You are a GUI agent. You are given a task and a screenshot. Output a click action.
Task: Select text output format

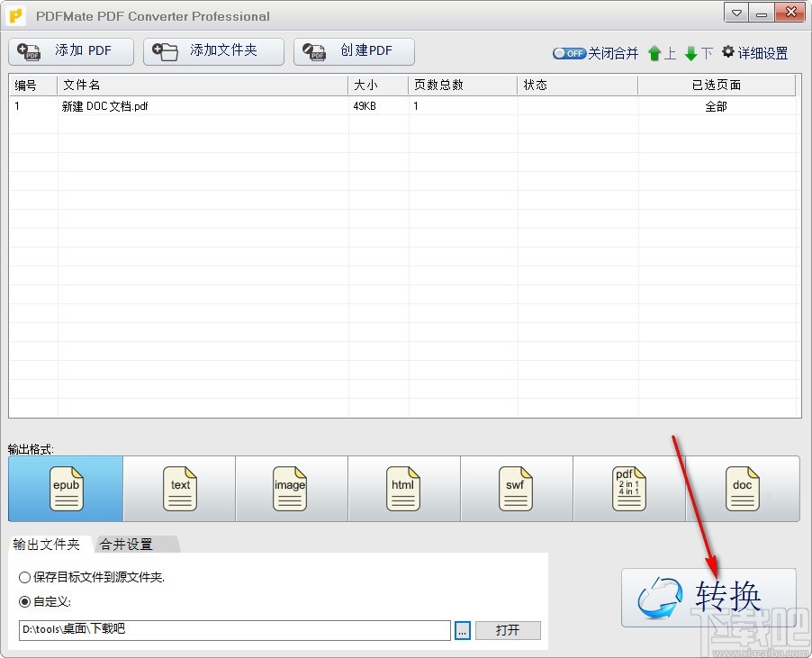[179, 489]
